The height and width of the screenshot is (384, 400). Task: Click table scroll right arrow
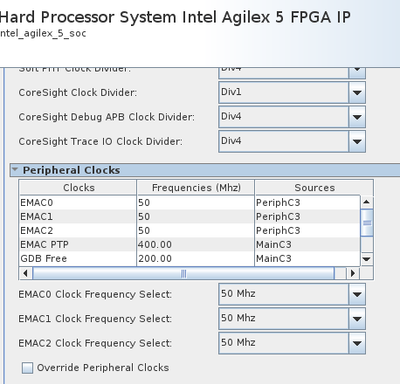click(353, 273)
